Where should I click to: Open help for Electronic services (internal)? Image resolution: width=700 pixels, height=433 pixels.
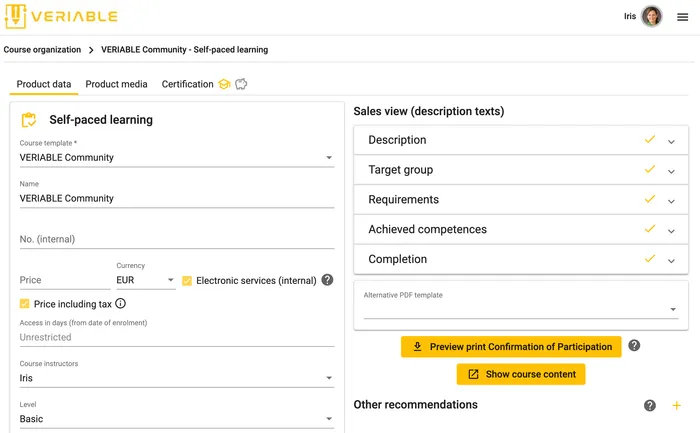(327, 280)
